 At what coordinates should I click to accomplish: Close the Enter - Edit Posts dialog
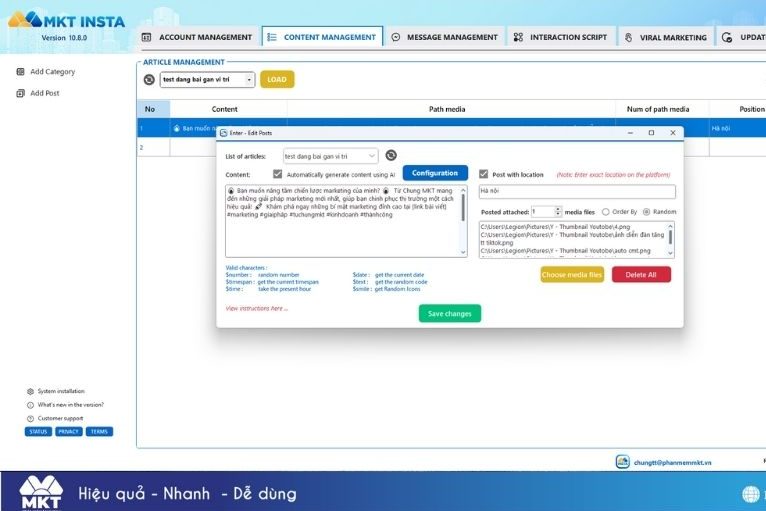[x=673, y=133]
